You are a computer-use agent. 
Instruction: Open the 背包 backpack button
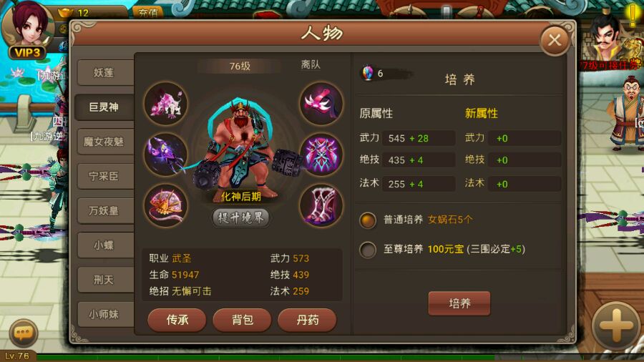coord(243,320)
